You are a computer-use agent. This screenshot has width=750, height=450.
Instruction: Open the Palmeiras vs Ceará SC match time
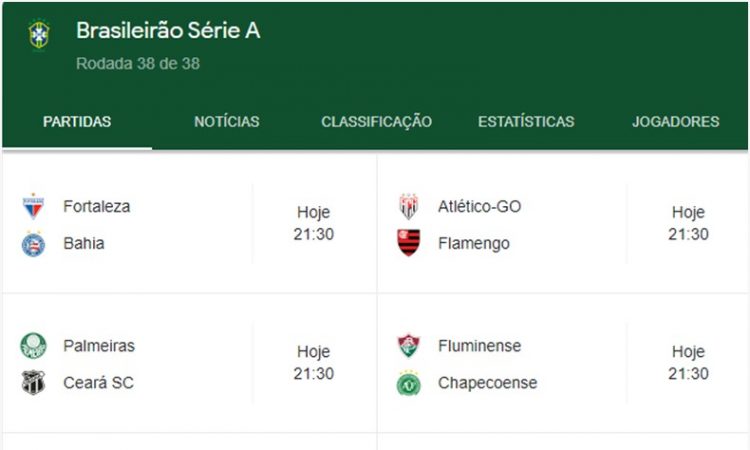[x=313, y=363]
